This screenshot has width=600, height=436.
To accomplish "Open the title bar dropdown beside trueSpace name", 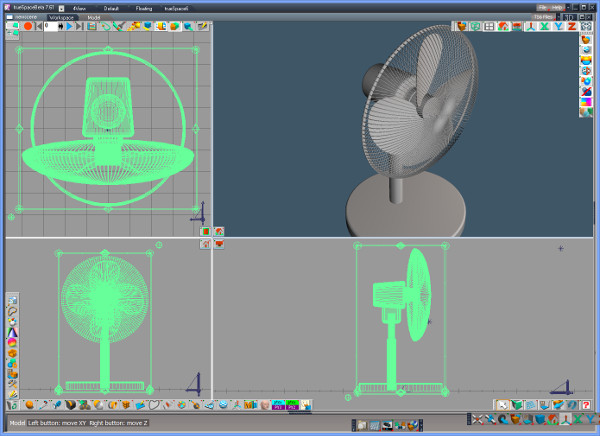I will pos(61,8).
